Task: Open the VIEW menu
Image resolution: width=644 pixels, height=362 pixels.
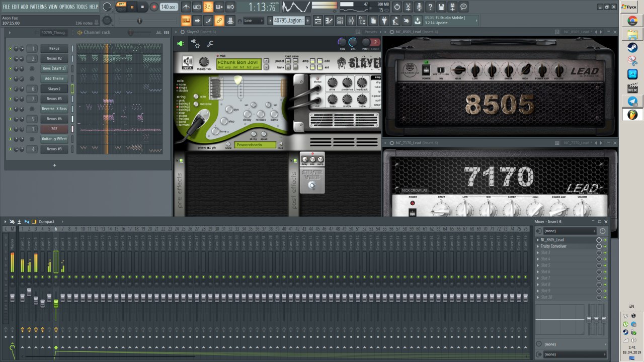Action: tap(53, 7)
